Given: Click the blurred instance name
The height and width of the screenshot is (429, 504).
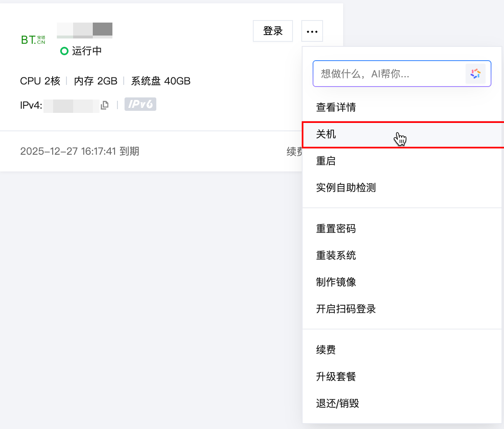Looking at the screenshot, I should pos(84,30).
